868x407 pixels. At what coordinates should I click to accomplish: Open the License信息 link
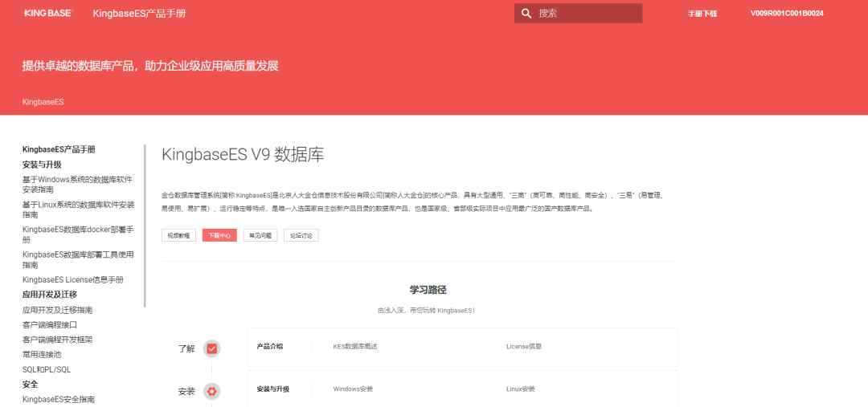point(524,347)
